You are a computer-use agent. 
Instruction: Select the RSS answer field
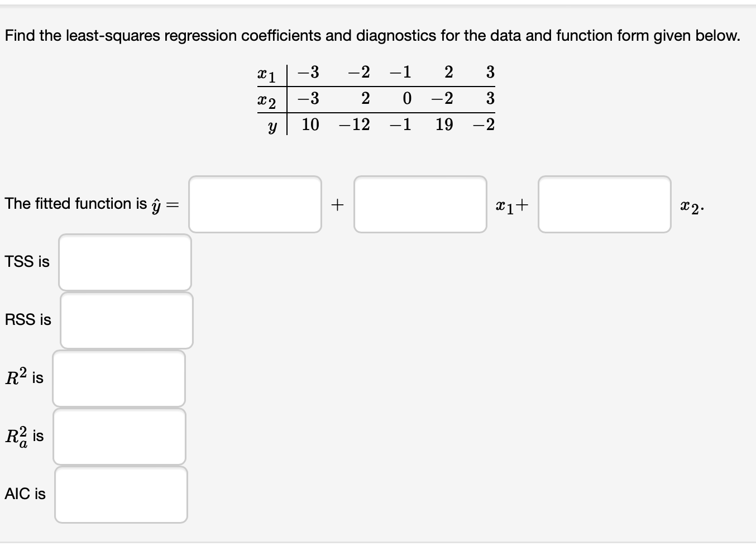[127, 320]
